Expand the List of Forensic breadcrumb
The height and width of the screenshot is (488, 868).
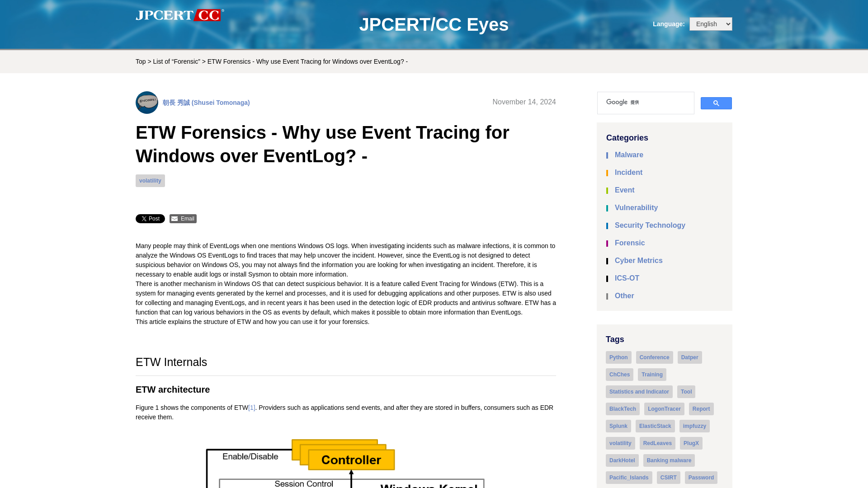176,61
